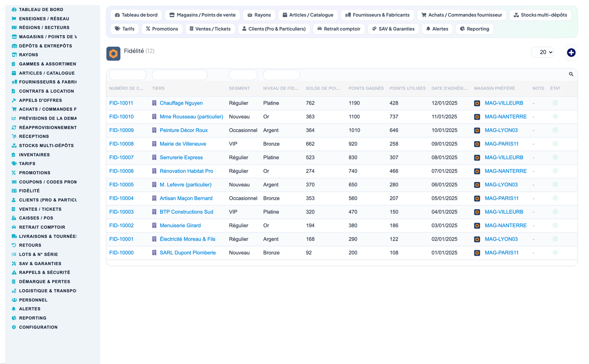589x364 pixels.
Task: Click the status indicator for FID-10009
Action: pos(555,130)
